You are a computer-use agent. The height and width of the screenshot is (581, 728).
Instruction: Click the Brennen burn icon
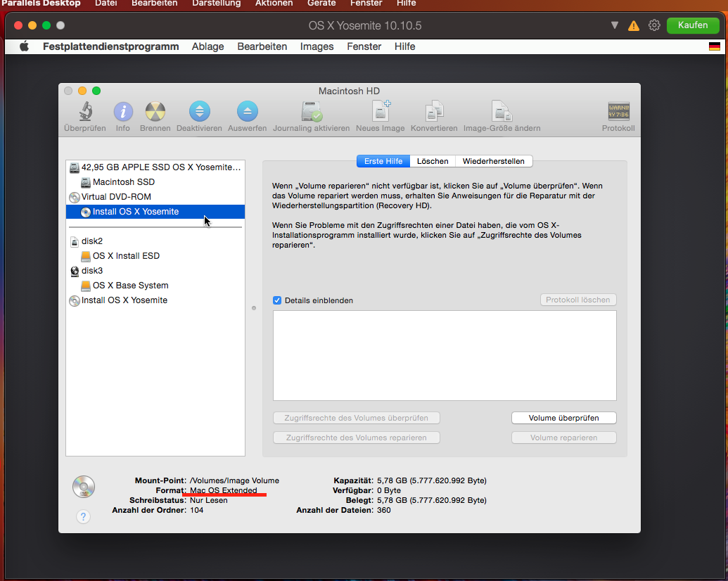(x=155, y=112)
